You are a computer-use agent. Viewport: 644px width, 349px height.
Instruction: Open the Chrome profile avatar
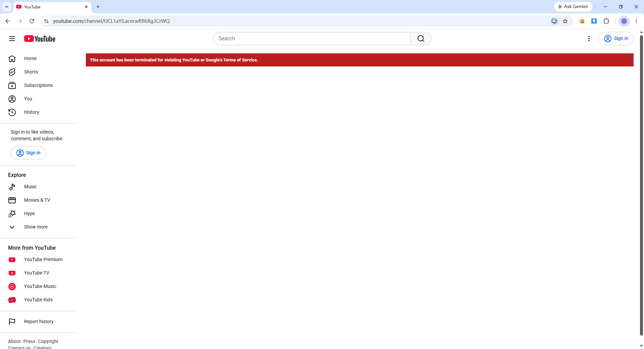point(624,21)
